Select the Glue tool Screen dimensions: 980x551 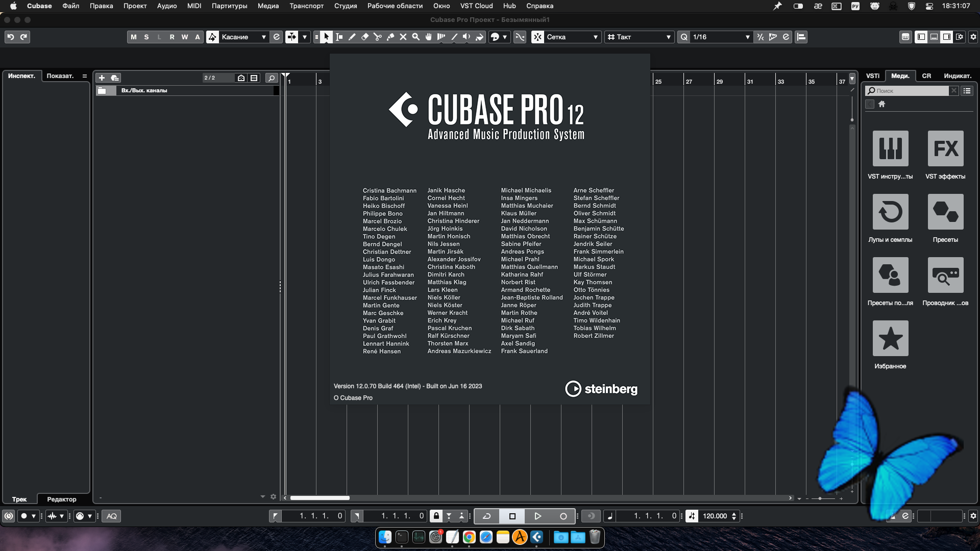pos(390,37)
